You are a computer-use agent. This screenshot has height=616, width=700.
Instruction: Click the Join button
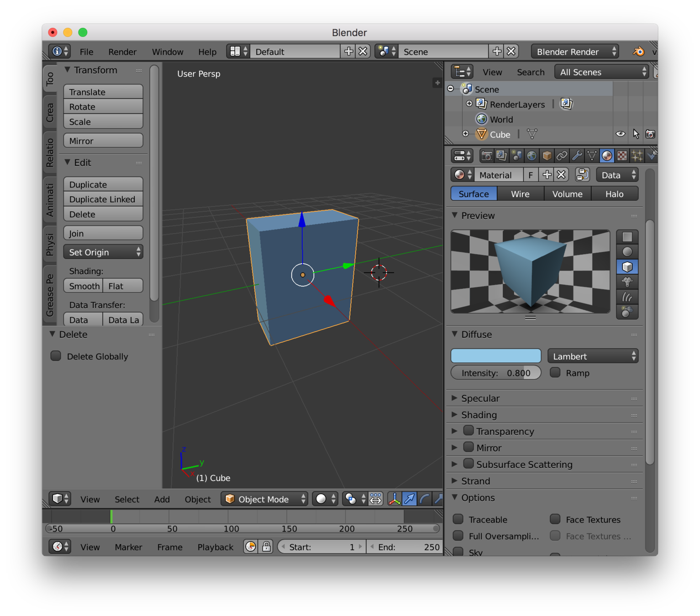click(x=103, y=233)
